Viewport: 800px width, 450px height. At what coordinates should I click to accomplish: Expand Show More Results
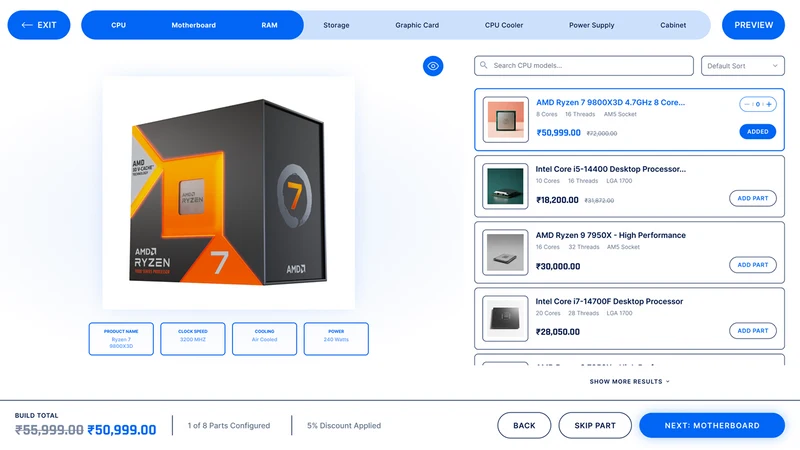tap(629, 381)
